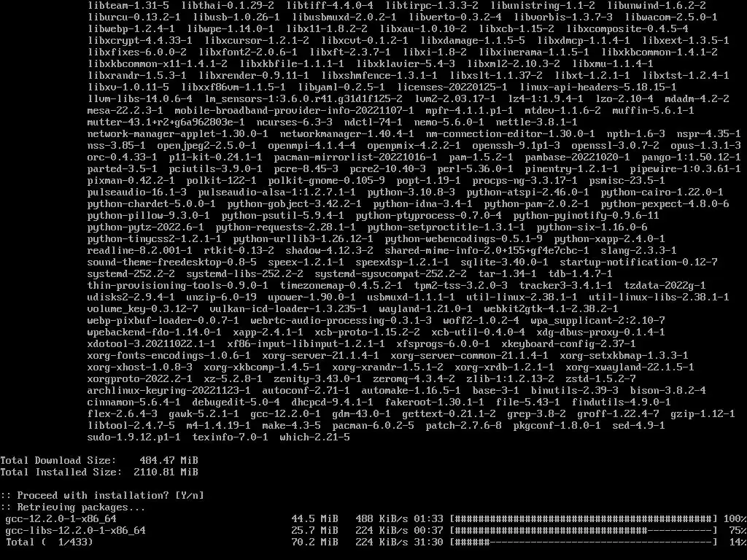Click the 100% indicator for gcc download

click(735, 518)
